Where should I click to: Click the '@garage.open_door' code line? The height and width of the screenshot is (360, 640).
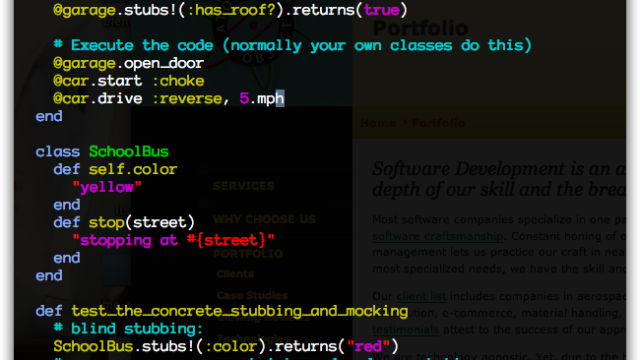coord(128,64)
